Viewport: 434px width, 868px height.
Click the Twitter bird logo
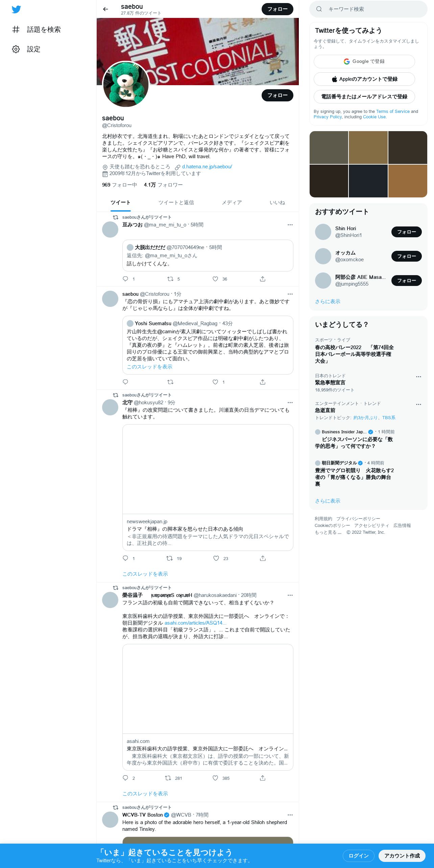tap(16, 9)
